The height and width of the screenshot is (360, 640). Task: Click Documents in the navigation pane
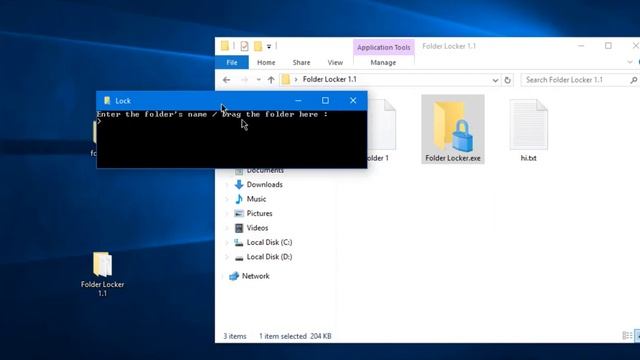click(264, 171)
